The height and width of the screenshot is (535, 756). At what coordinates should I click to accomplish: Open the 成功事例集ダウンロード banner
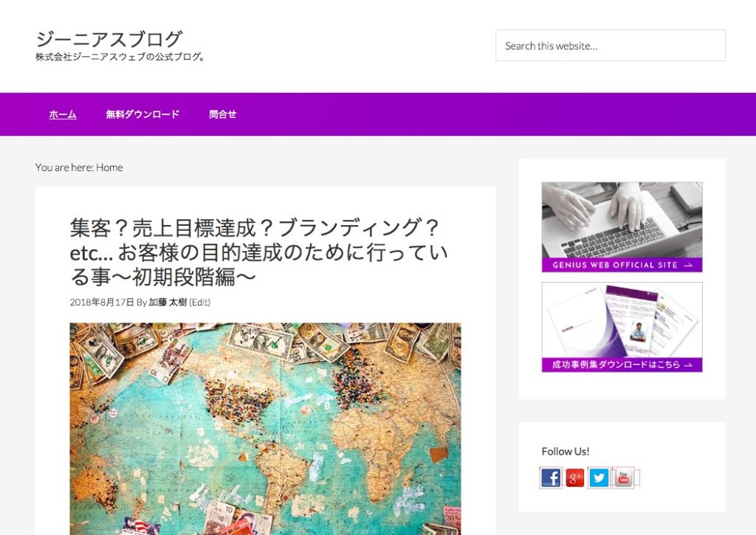click(x=622, y=327)
